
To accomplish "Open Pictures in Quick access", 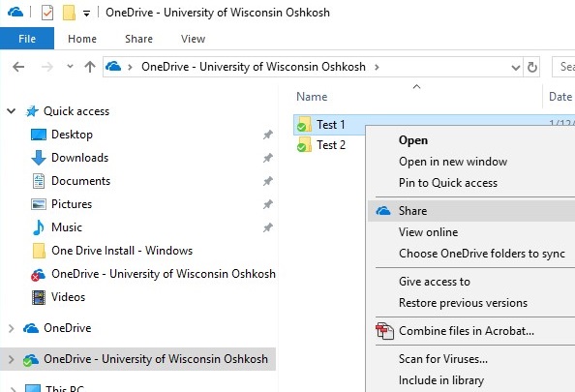I will (72, 204).
